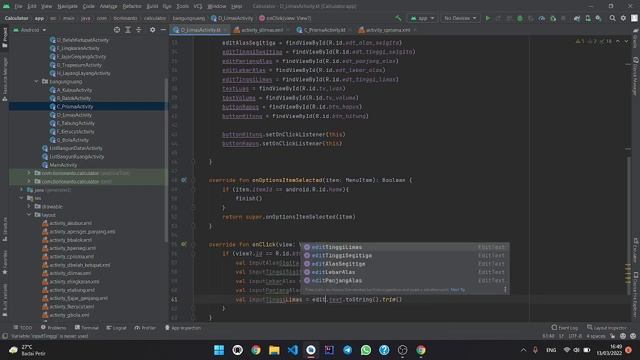The image size is (640, 360).
Task: Switch to C_PrismaActivity.kt editor tab
Action: (324, 30)
